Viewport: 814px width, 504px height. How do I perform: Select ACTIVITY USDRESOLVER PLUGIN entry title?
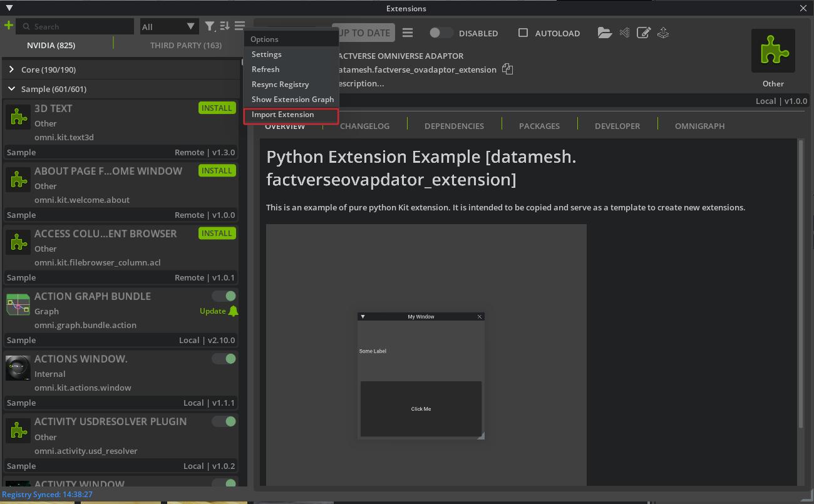click(110, 421)
